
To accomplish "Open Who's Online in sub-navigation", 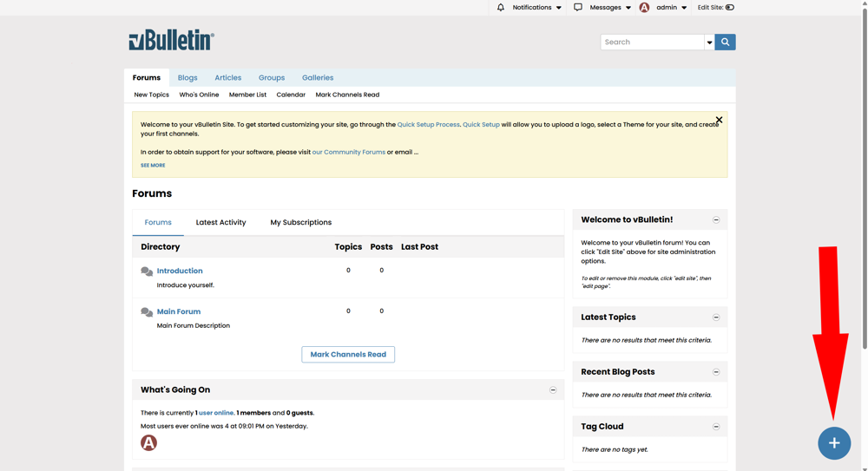I will pos(199,95).
